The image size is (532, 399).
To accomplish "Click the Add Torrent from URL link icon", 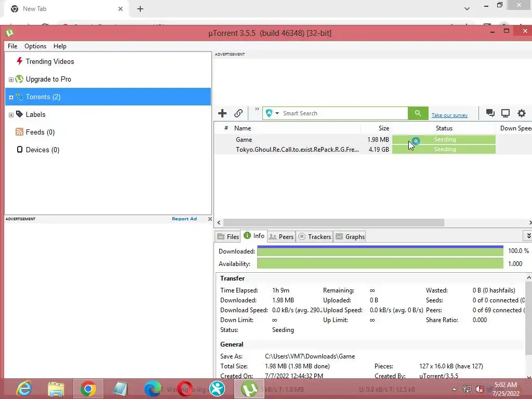I will point(238,113).
